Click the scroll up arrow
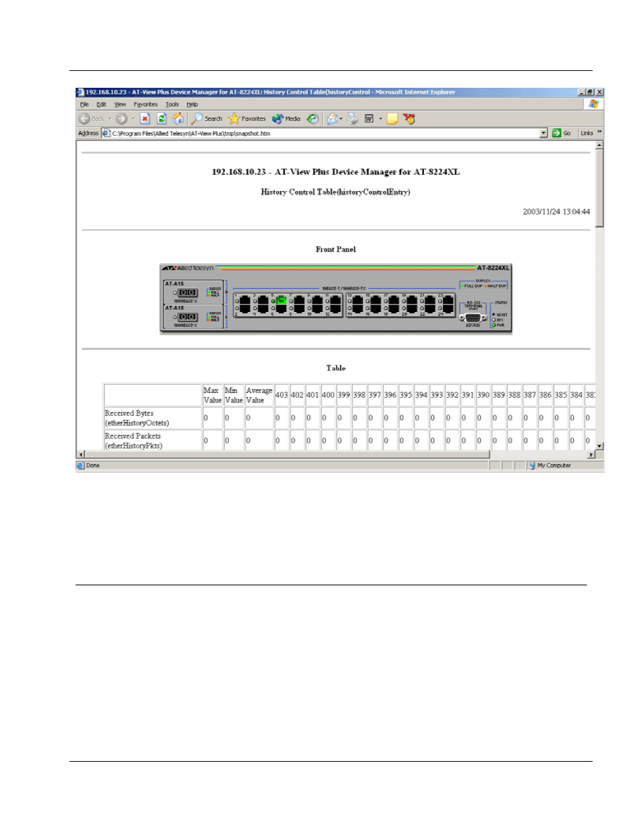Viewport: 644px width, 834px height. pyautogui.click(x=599, y=146)
